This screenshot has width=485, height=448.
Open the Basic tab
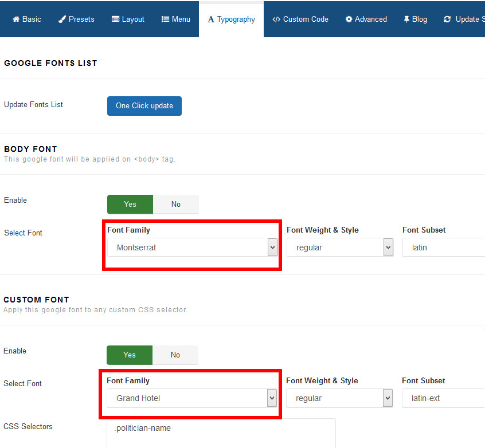26,19
